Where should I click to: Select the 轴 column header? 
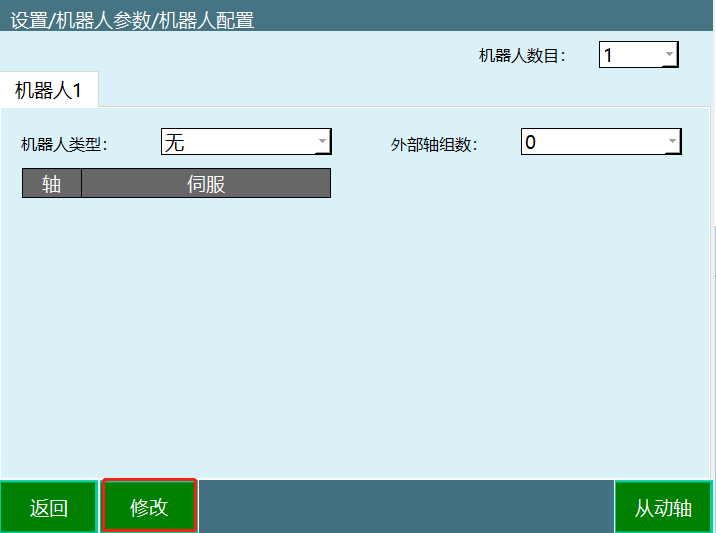[52, 184]
